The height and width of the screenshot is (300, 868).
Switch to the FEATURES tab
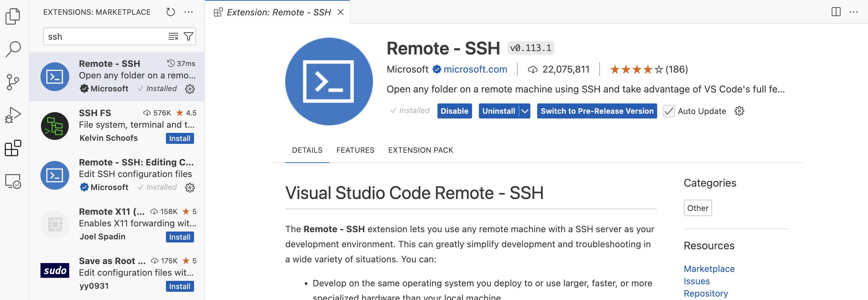point(355,150)
